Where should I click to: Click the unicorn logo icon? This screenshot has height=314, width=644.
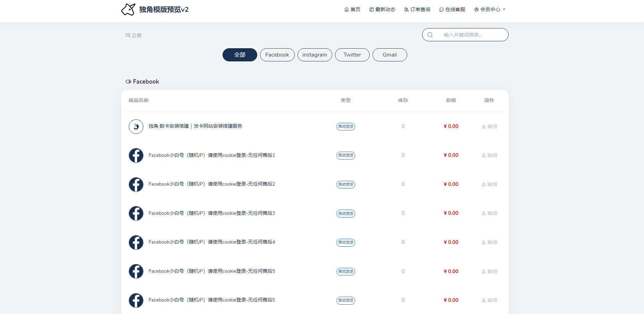coord(128,9)
